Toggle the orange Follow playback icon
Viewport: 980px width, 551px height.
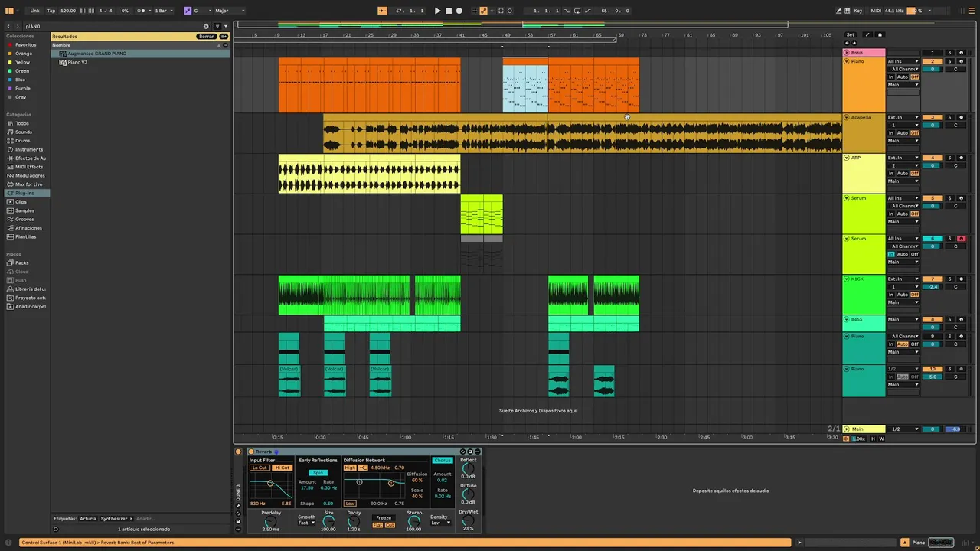point(382,11)
